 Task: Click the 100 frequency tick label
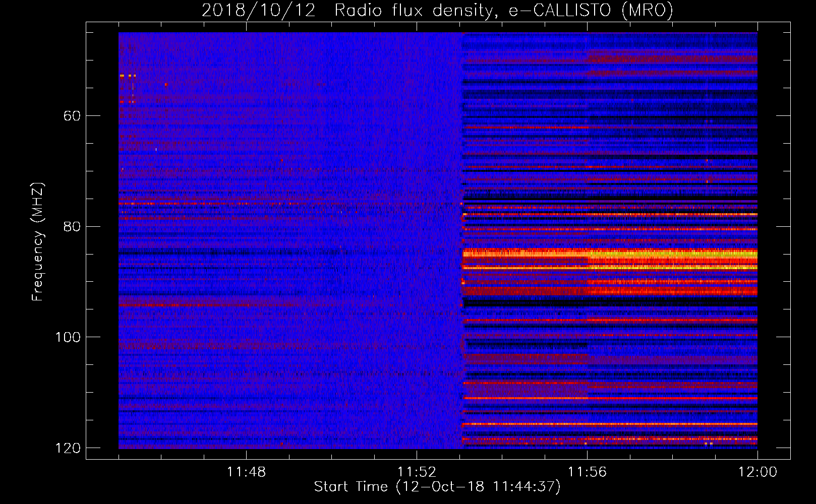coord(68,337)
